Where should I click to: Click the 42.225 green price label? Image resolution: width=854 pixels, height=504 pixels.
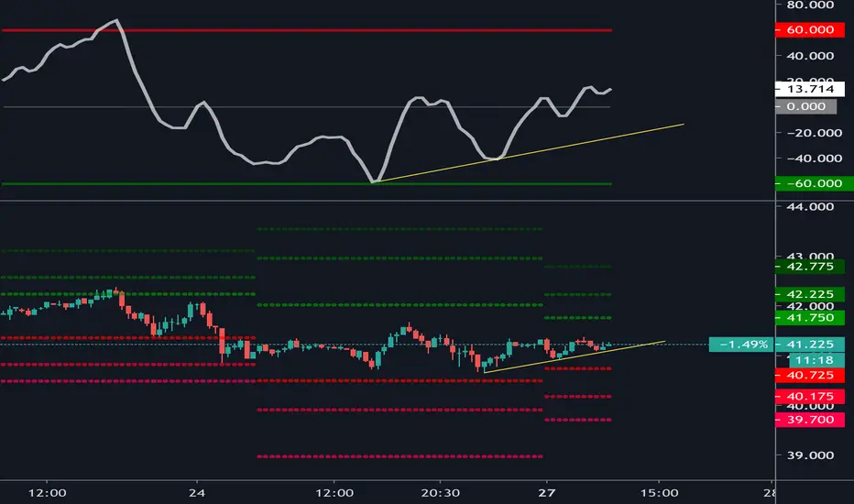[x=809, y=294]
